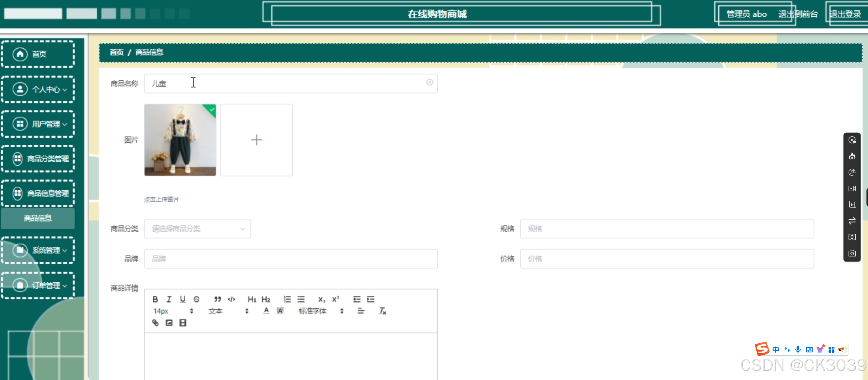Screen dimensions: 868x380
Task: Apply the H1 heading style
Action: (252, 299)
